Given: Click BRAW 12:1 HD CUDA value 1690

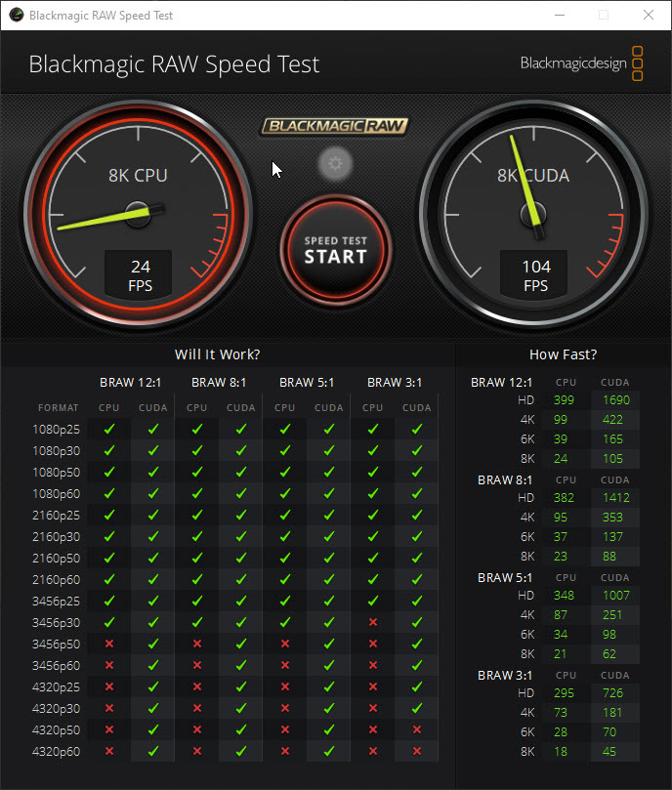Looking at the screenshot, I should 616,400.
